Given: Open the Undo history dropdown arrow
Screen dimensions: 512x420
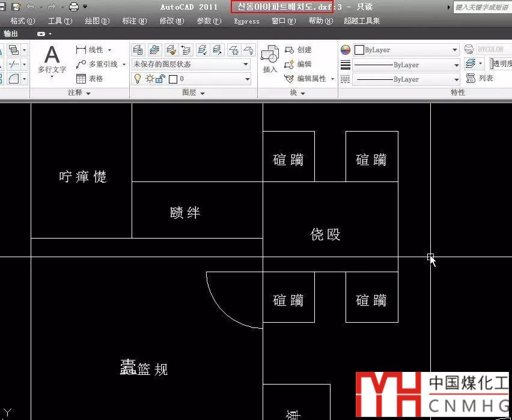Looking at the screenshot, I should (x=40, y=7).
